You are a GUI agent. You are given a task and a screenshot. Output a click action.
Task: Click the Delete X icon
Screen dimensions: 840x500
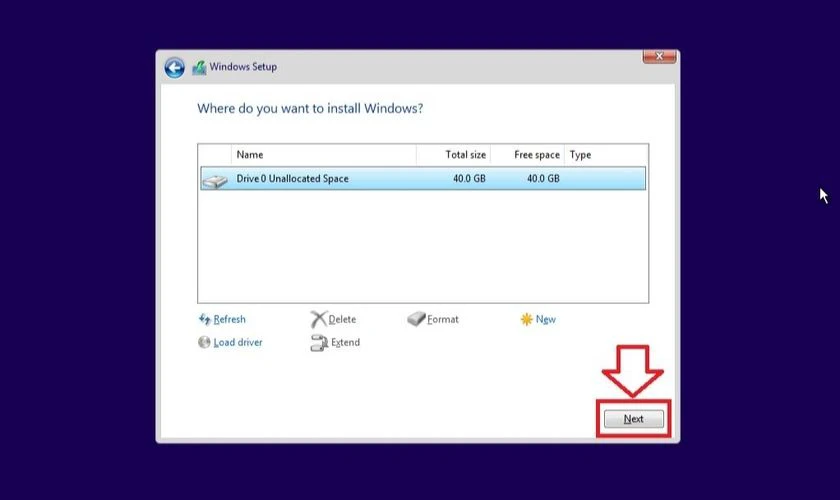point(318,319)
